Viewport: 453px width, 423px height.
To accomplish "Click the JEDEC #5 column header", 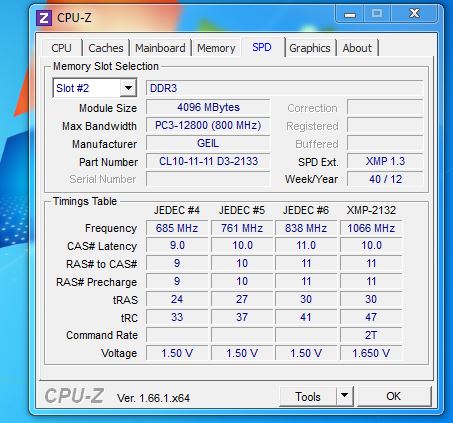I will [242, 210].
